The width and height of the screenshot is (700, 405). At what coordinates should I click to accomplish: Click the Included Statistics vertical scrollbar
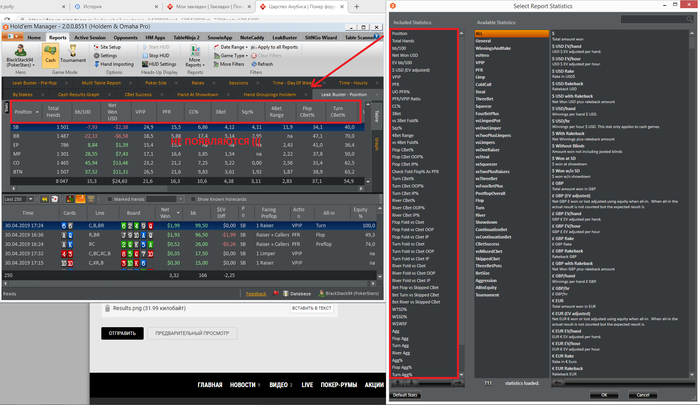(x=462, y=204)
